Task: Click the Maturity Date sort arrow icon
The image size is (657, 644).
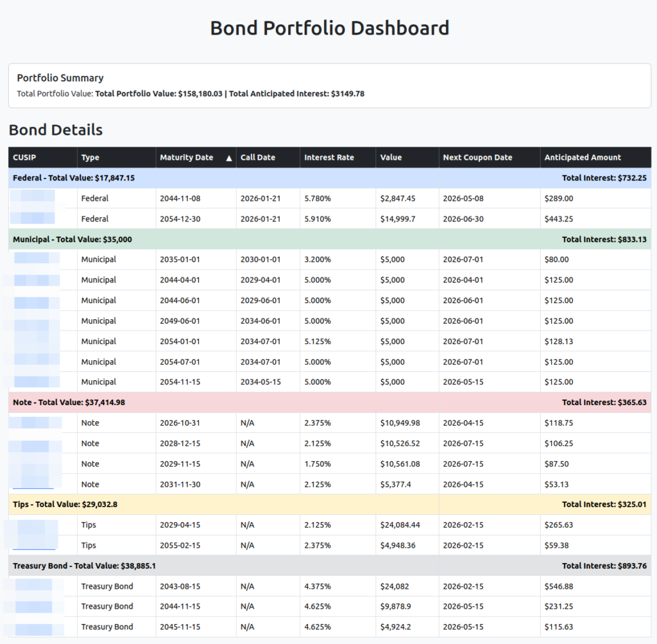Action: click(229, 158)
